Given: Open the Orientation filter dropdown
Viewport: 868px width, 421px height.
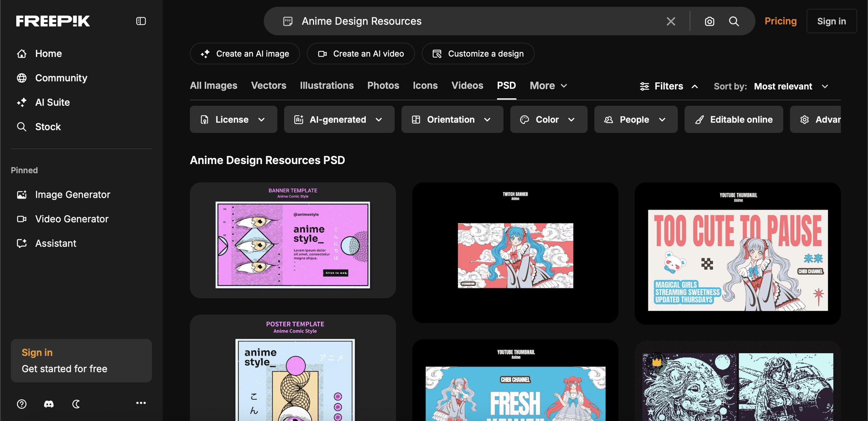Looking at the screenshot, I should click(x=452, y=119).
